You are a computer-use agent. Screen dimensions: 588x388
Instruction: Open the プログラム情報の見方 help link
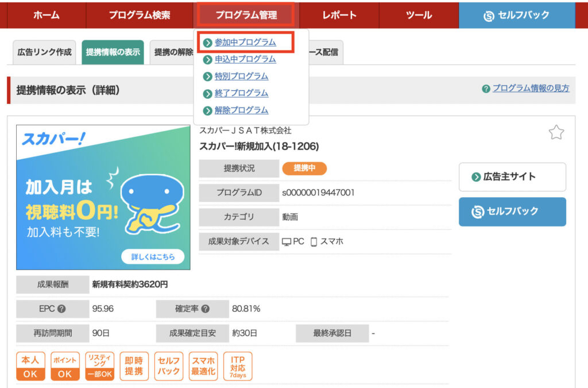pos(531,88)
